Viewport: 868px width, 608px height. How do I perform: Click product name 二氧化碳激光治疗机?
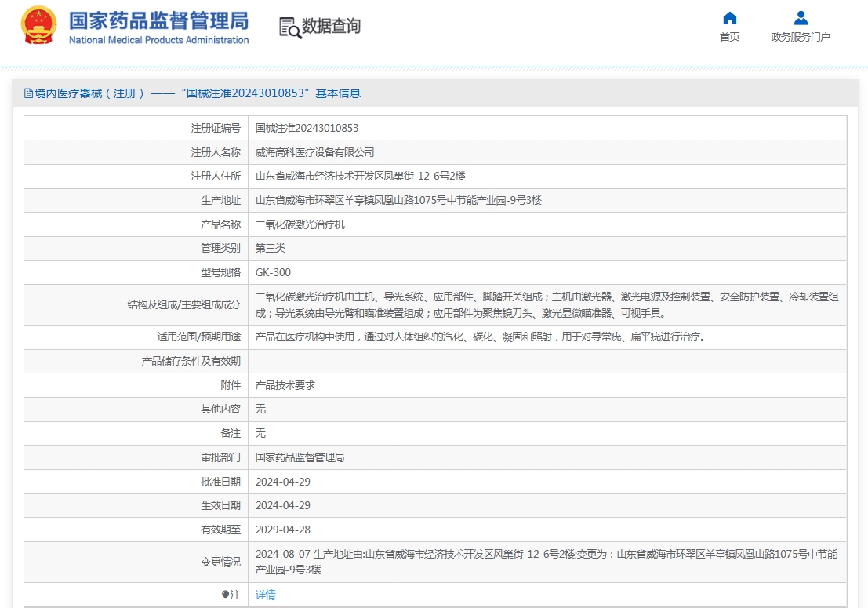tap(300, 224)
